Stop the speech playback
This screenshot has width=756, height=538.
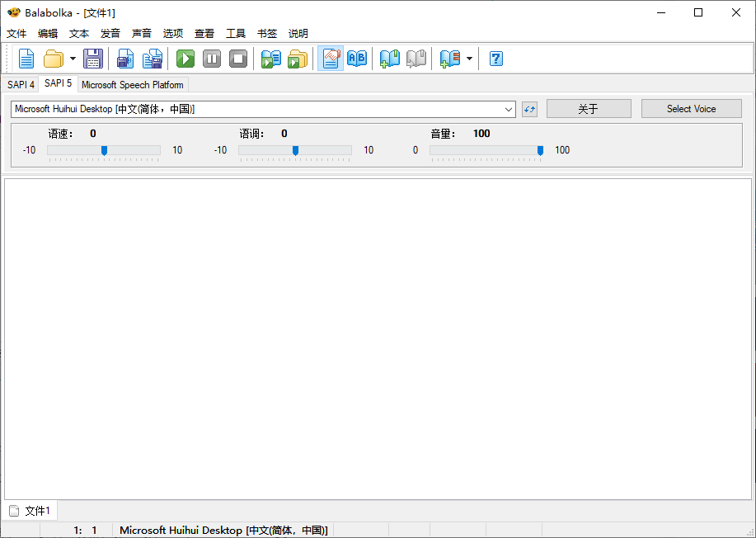(x=237, y=58)
